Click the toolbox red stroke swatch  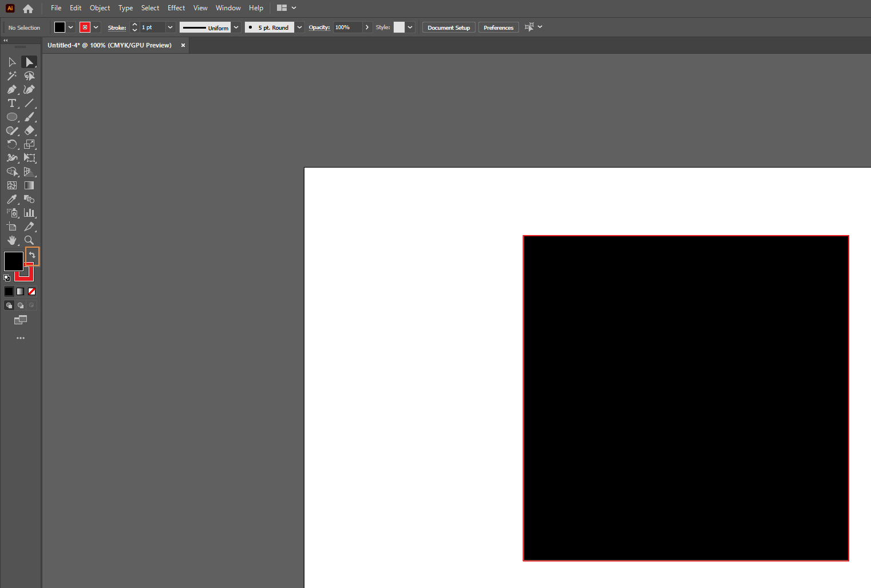[x=28, y=276]
